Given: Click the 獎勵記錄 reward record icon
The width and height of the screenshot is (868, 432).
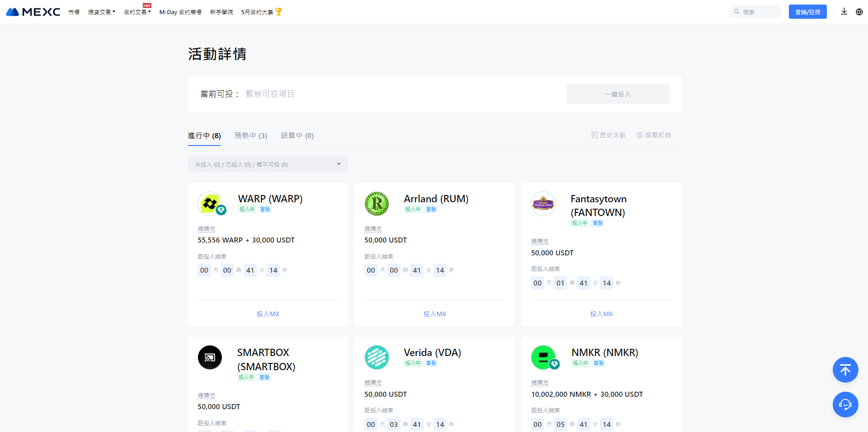Looking at the screenshot, I should tap(640, 135).
